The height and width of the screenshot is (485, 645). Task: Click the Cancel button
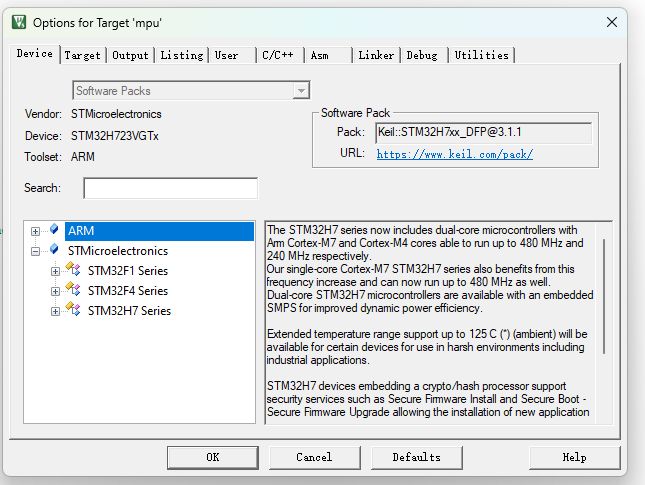pyautogui.click(x=314, y=457)
